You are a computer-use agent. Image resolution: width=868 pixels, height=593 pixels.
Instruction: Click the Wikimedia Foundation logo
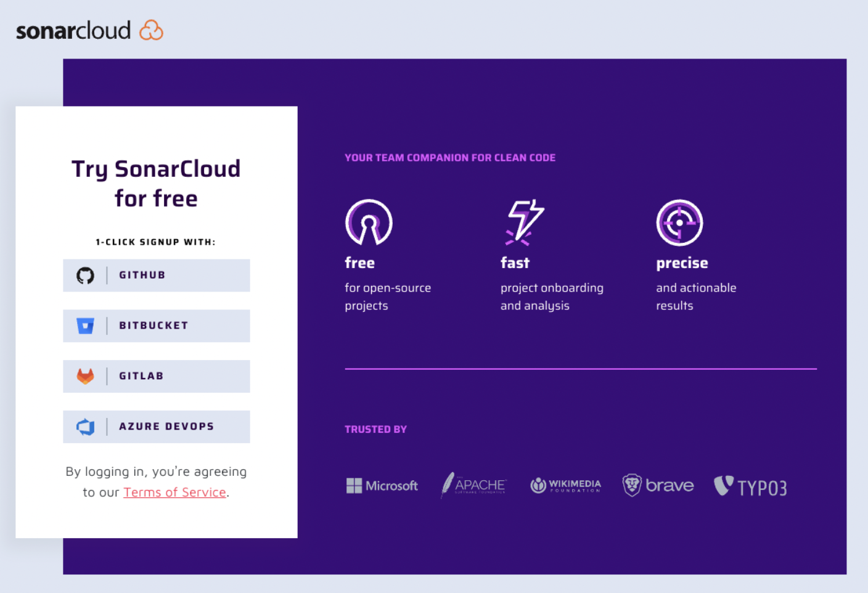pos(565,486)
